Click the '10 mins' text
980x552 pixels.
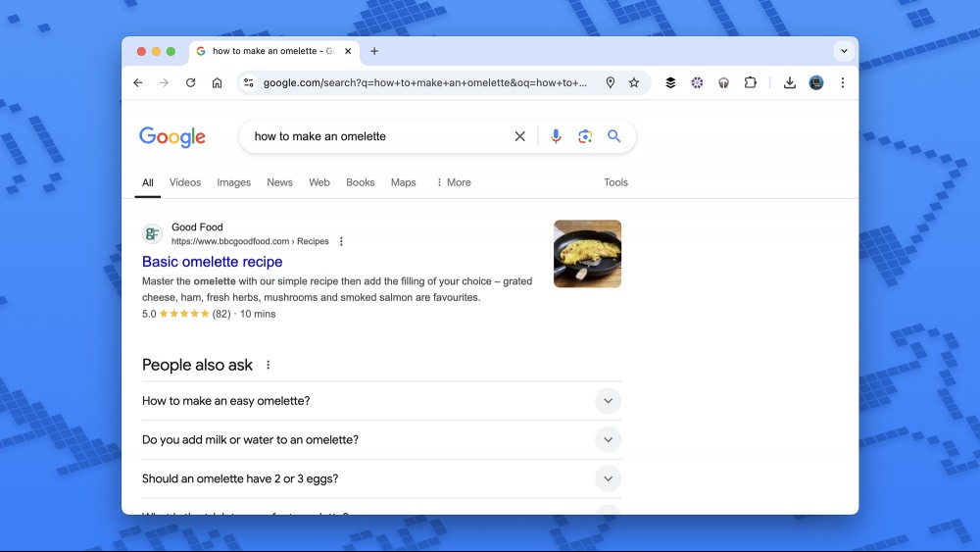coord(258,314)
